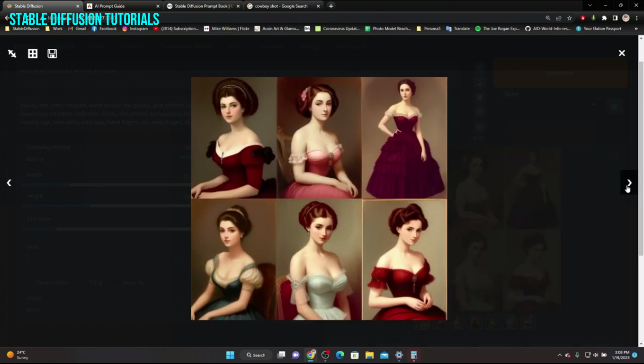This screenshot has height=364, width=644.
Task: Click the generated image grid in the lightbox
Action: coord(319,199)
